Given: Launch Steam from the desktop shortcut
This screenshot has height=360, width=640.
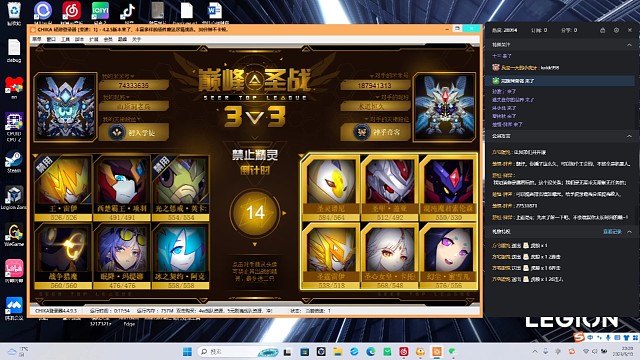Looking at the screenshot, I should coord(14,162).
